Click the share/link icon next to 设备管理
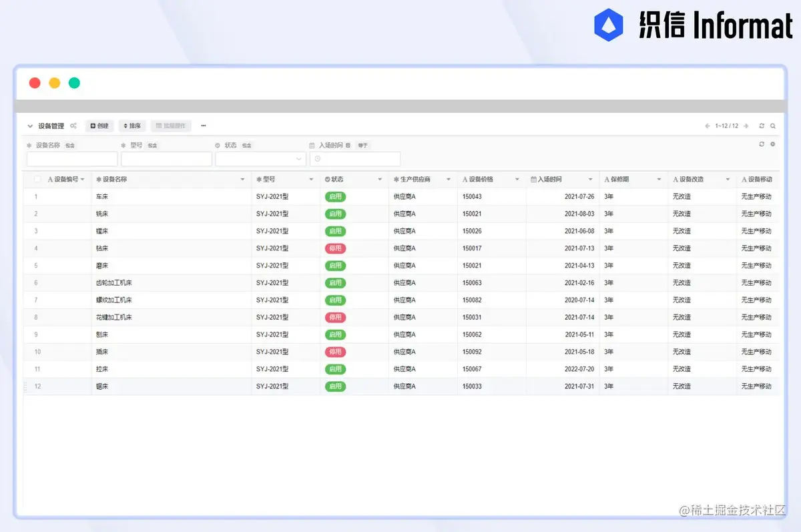This screenshot has width=801, height=532. pos(73,126)
